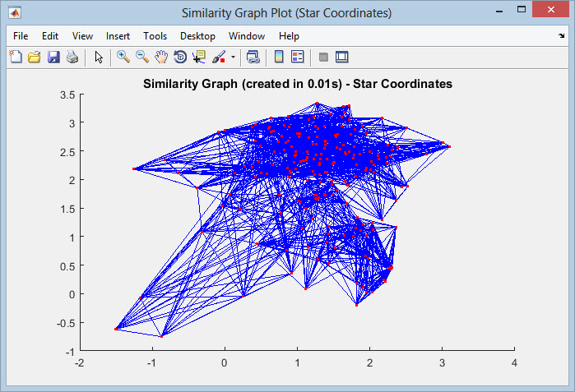This screenshot has height=392, width=575.
Task: Open the Edit menu
Action: [x=50, y=36]
